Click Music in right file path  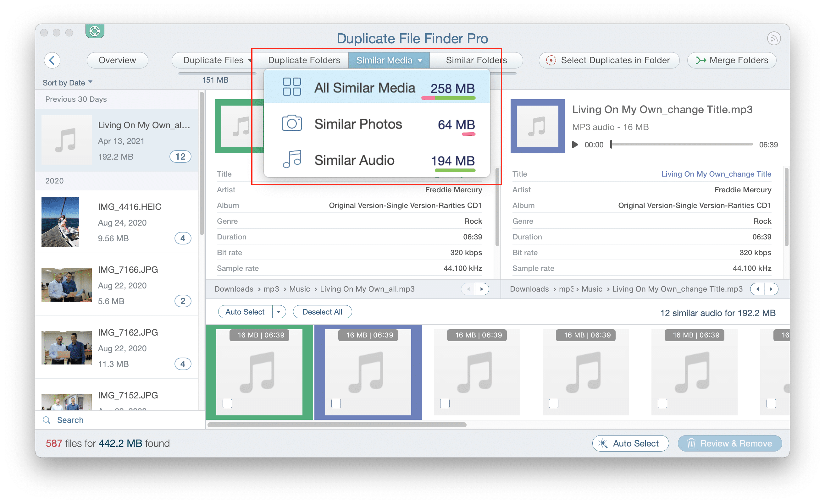(x=592, y=289)
